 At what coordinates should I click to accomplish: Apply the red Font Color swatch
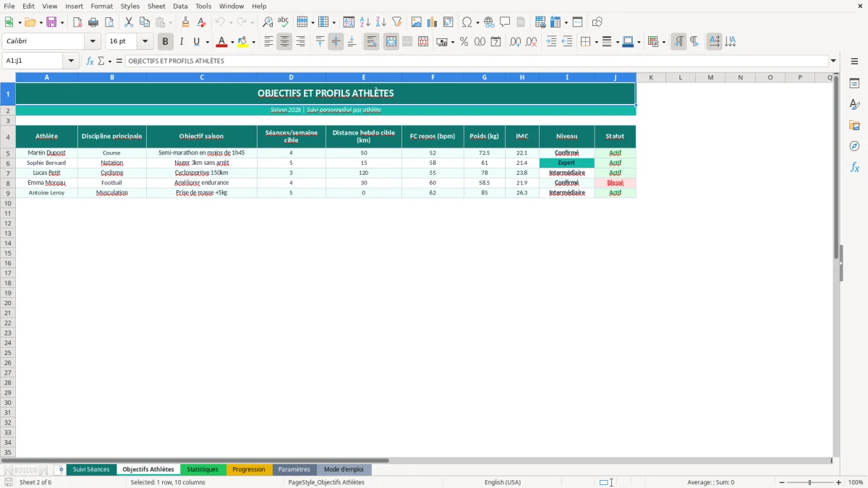[x=222, y=42]
